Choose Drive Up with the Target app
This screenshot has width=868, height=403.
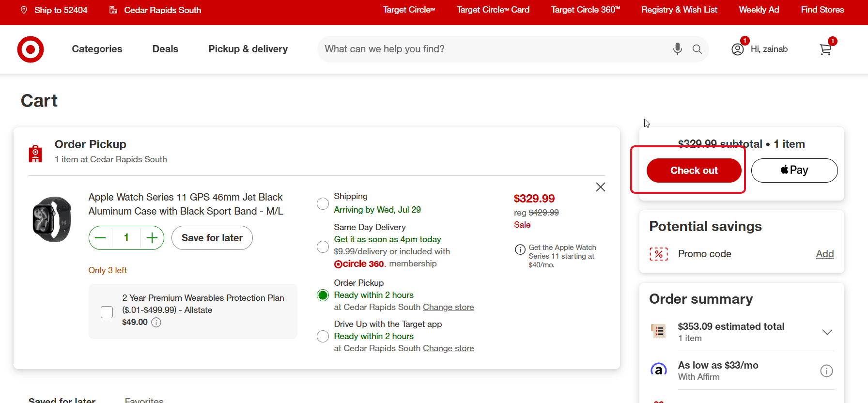(x=323, y=336)
